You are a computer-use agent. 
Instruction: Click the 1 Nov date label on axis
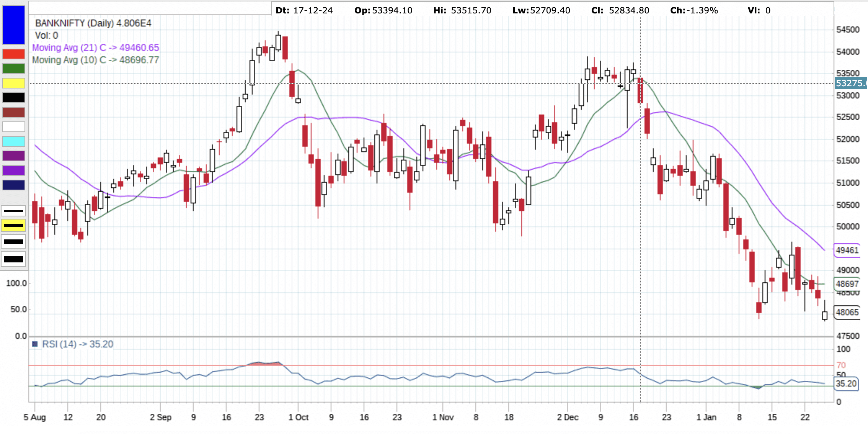443,417
